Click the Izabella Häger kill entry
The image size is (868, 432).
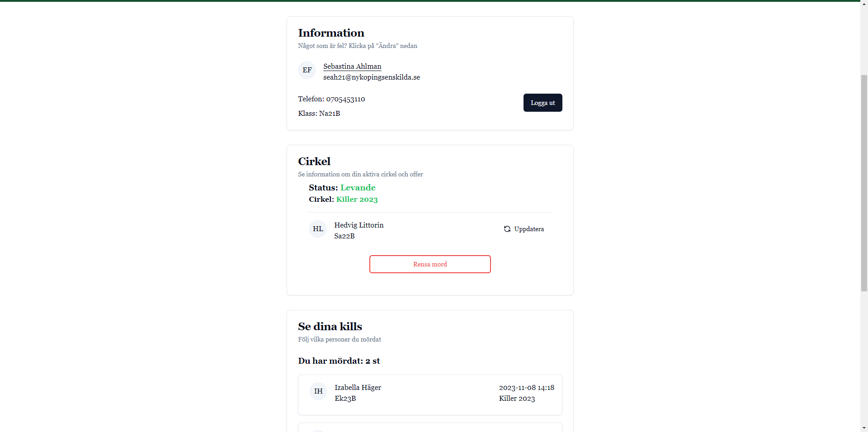click(x=430, y=395)
